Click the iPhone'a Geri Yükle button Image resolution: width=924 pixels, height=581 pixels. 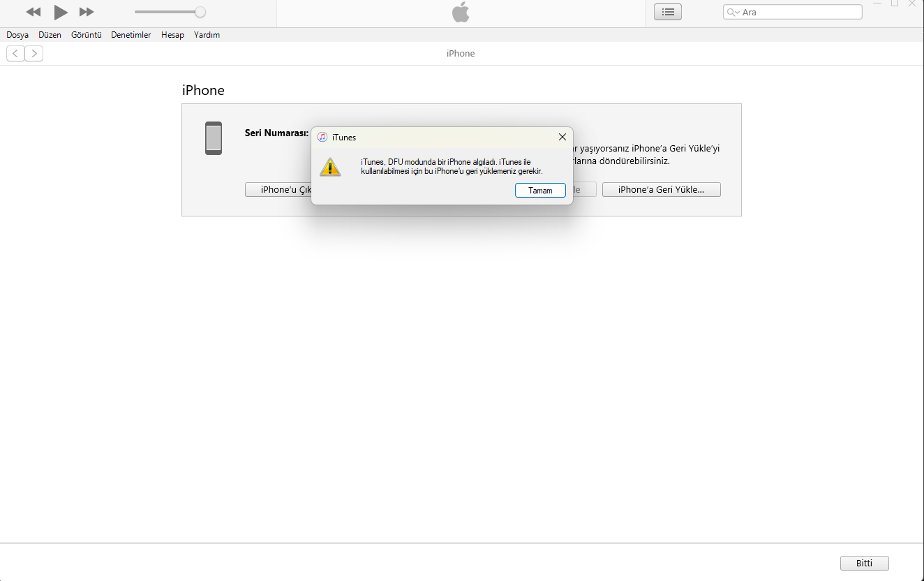pos(662,189)
